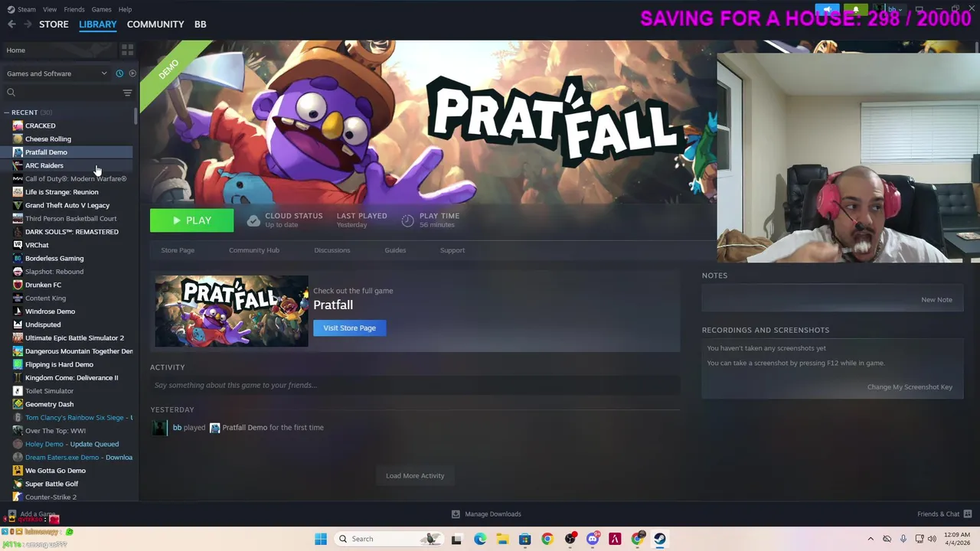Click Load More Activity

(x=415, y=476)
